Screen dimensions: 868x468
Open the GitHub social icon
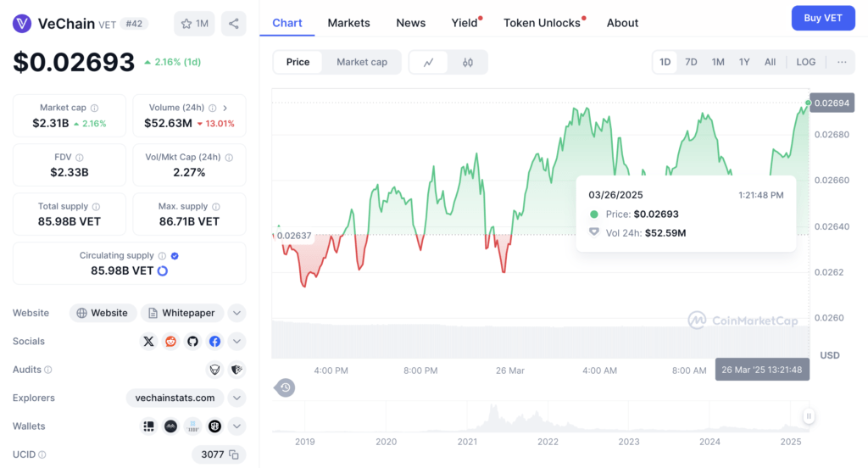pos(192,341)
